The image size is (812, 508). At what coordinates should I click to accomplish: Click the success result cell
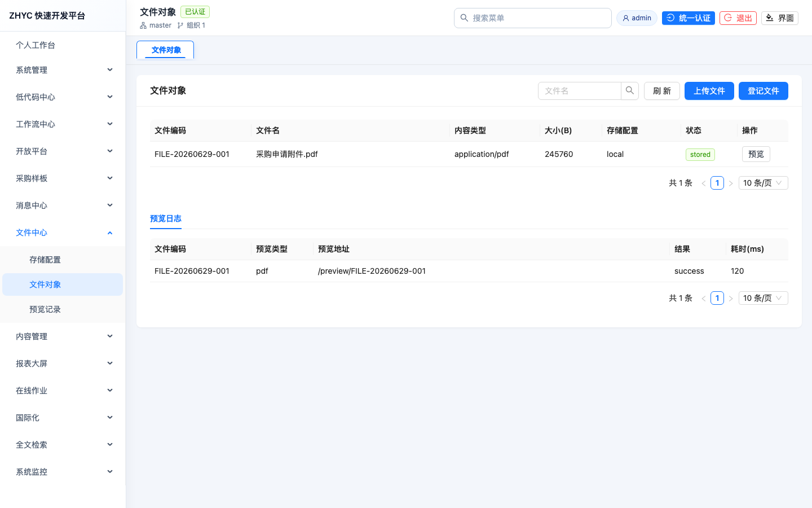tap(689, 271)
